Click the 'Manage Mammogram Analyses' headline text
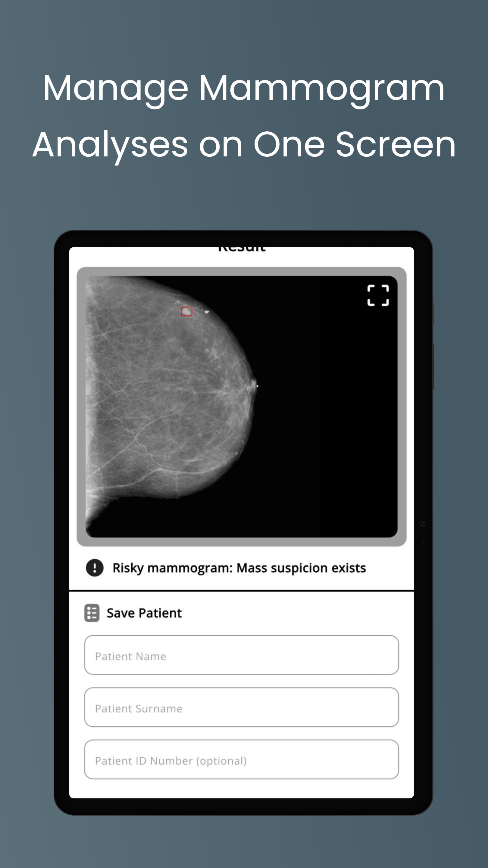This screenshot has width=488, height=868. pos(244,116)
